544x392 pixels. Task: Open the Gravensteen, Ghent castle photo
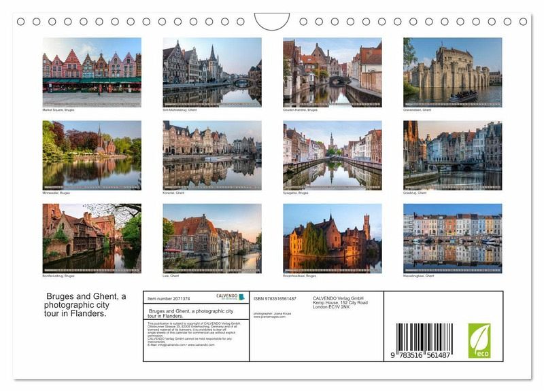[x=452, y=72]
